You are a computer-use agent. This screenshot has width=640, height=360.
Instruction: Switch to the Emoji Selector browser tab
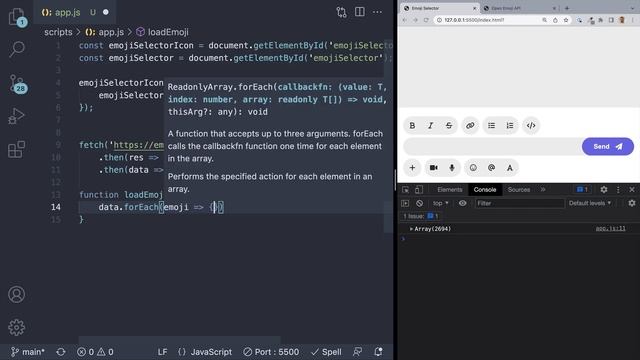click(440, 8)
